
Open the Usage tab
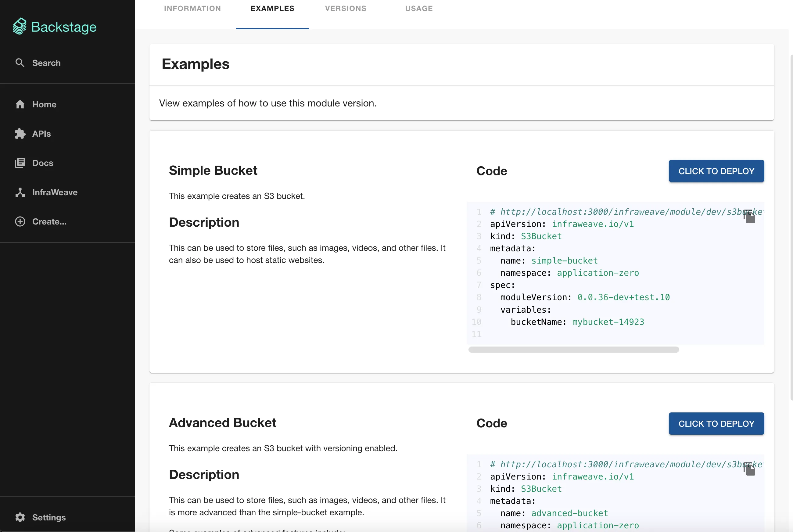[x=418, y=9]
